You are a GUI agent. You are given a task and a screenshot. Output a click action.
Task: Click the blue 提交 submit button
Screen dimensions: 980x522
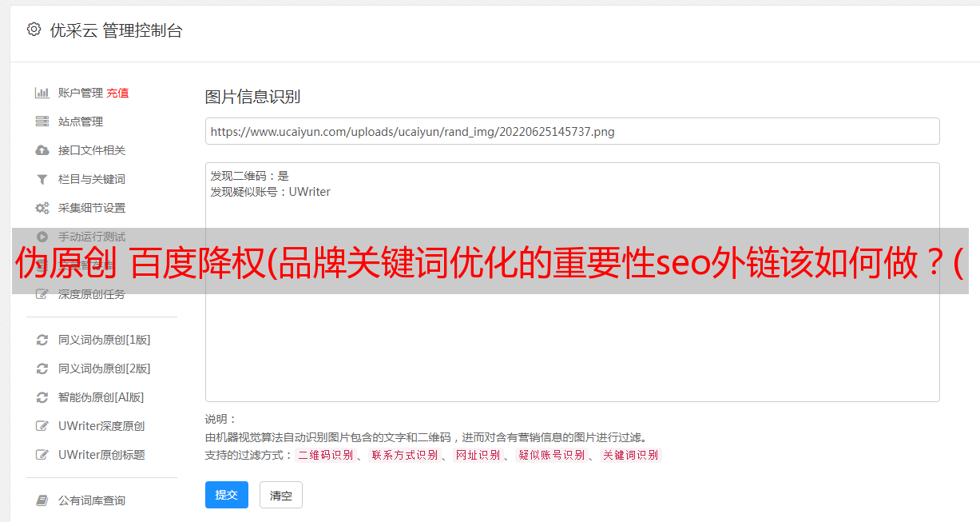pyautogui.click(x=227, y=495)
